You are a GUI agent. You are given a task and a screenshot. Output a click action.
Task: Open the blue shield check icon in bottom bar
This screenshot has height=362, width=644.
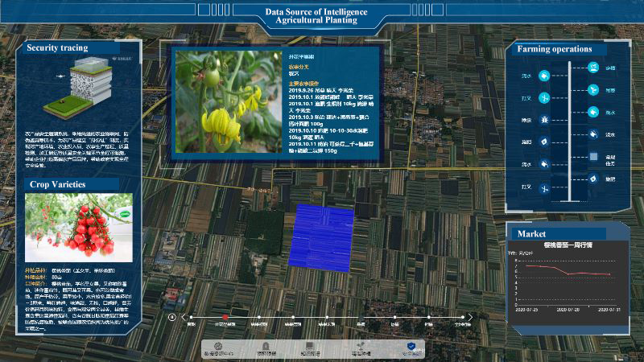pos(411,347)
